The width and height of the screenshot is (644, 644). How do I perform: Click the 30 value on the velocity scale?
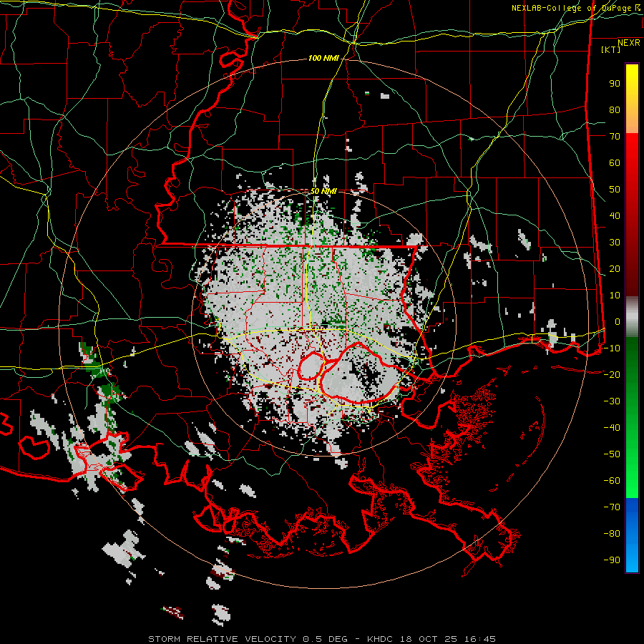click(x=615, y=243)
